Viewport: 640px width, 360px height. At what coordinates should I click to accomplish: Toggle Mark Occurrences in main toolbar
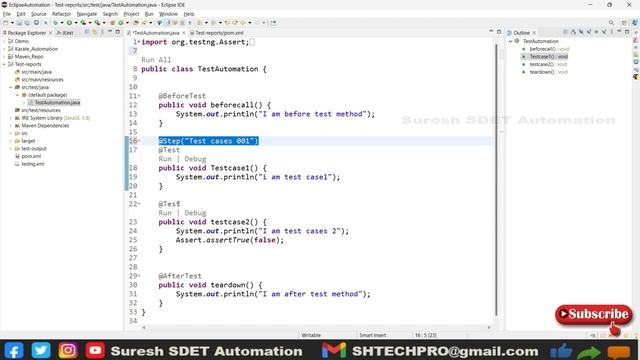168,23
